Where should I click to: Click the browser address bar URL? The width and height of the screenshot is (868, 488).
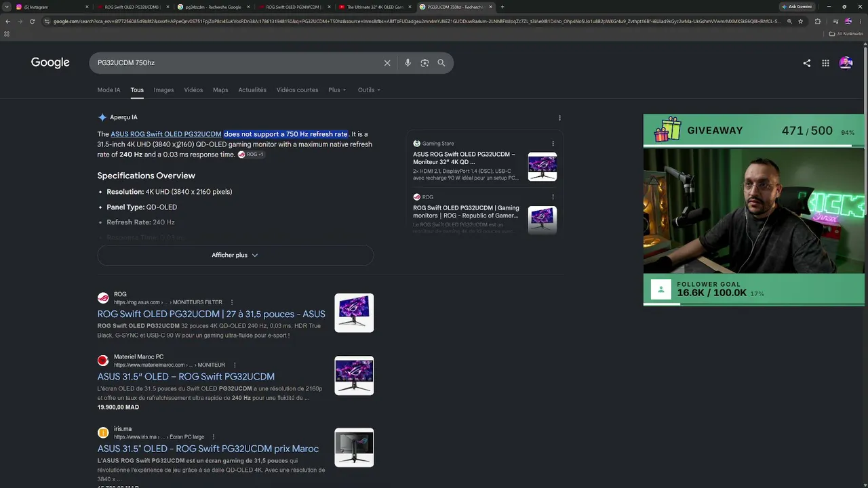(x=416, y=21)
